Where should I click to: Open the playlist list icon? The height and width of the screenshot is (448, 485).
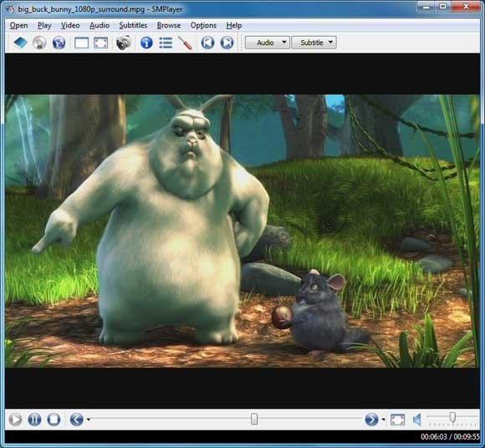pyautogui.click(x=166, y=43)
